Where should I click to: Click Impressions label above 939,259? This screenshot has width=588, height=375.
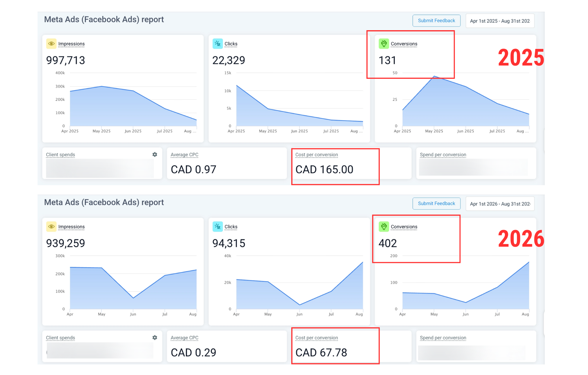pyautogui.click(x=71, y=227)
